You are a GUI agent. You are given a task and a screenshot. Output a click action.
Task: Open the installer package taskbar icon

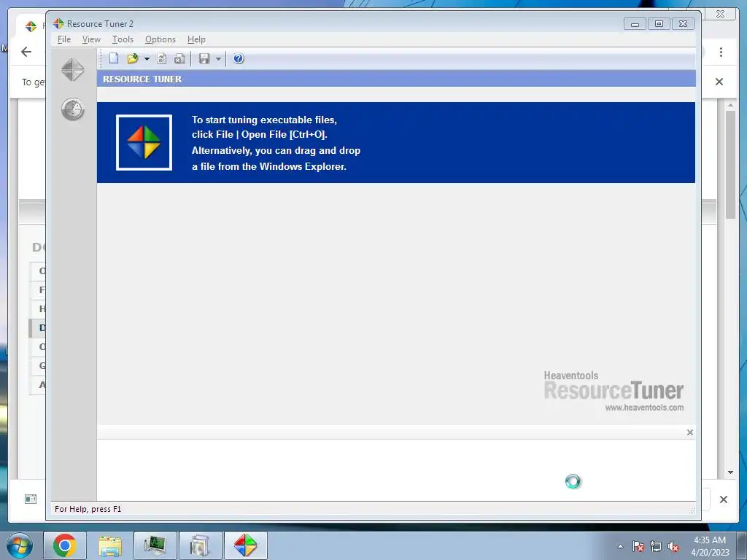tap(200, 545)
